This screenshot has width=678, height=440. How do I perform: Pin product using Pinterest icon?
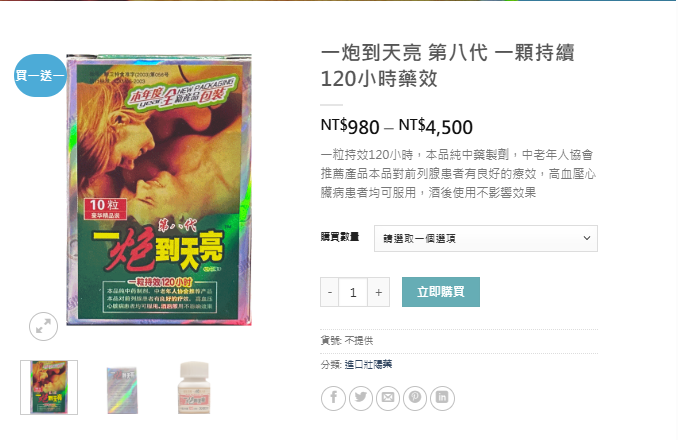coord(415,398)
